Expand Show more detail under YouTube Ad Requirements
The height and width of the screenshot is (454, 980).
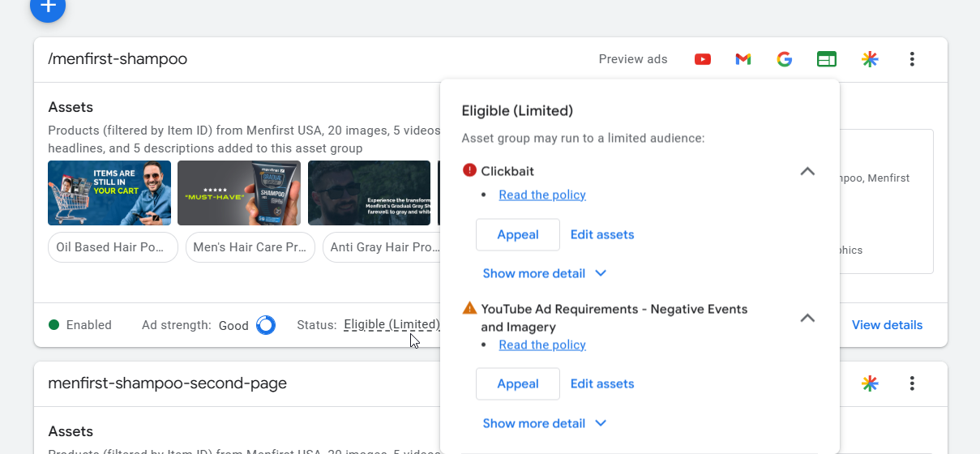point(545,423)
